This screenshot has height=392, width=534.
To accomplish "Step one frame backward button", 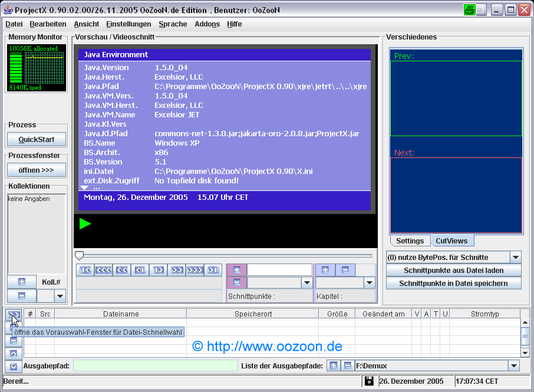I will [x=140, y=270].
